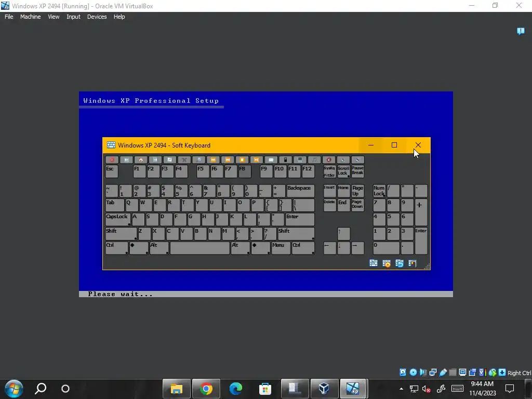
Task: Open the Input menu
Action: click(x=73, y=17)
